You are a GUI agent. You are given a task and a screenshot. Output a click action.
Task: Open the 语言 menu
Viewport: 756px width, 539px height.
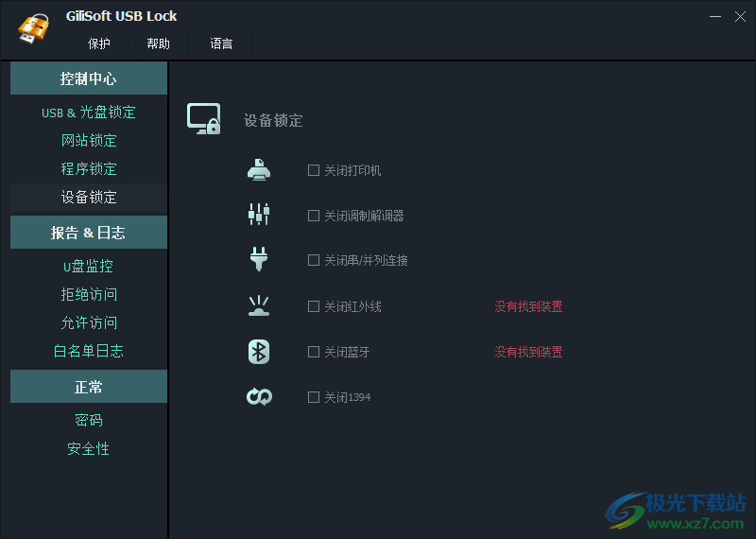[221, 43]
